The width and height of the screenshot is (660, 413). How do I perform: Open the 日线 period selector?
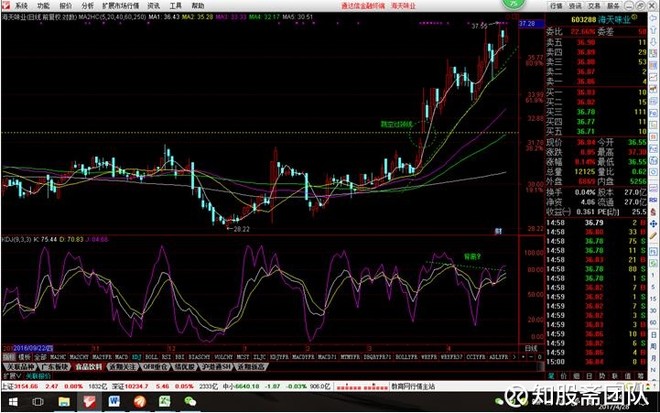531,348
